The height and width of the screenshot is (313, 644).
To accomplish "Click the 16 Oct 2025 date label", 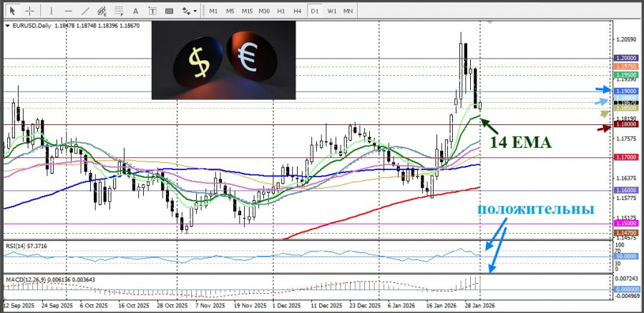I will (x=133, y=306).
